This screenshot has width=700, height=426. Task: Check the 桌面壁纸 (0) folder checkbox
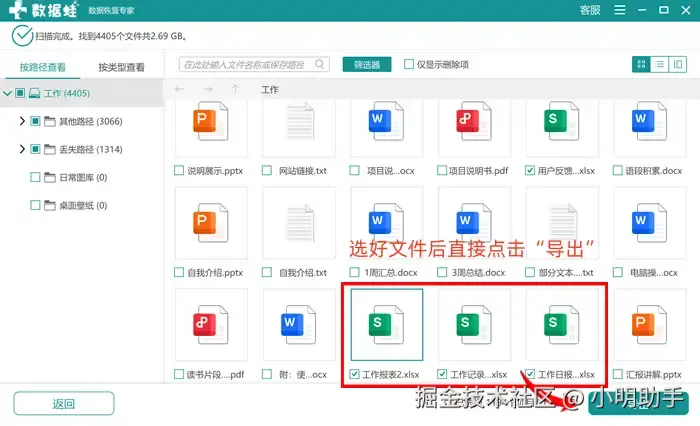pos(35,205)
